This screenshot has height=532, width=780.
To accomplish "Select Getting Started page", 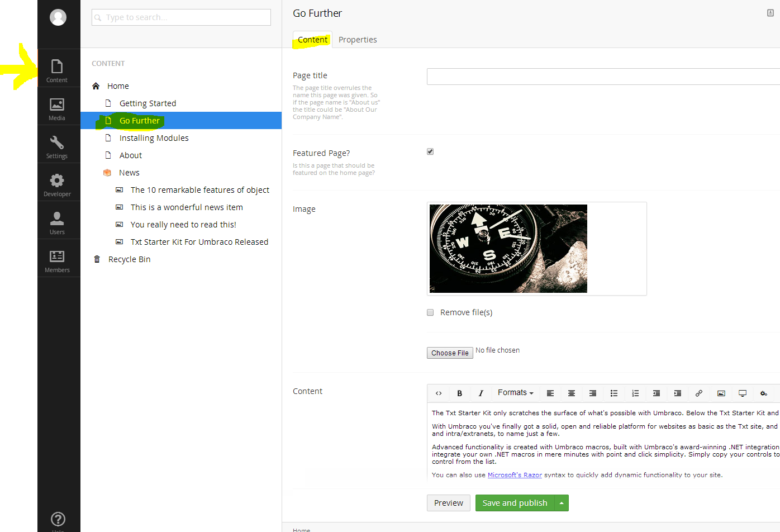I will coord(148,103).
